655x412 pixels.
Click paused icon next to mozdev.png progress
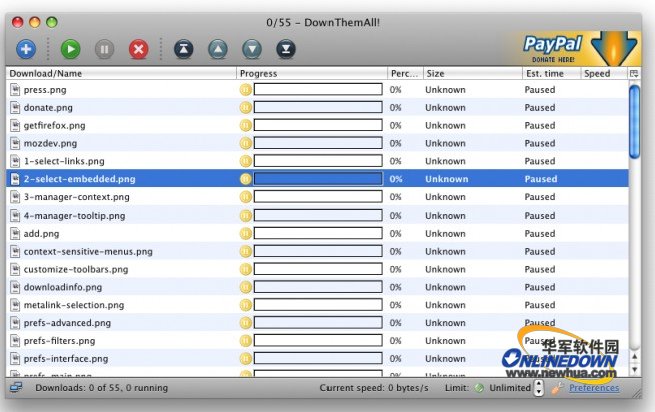pos(246,143)
